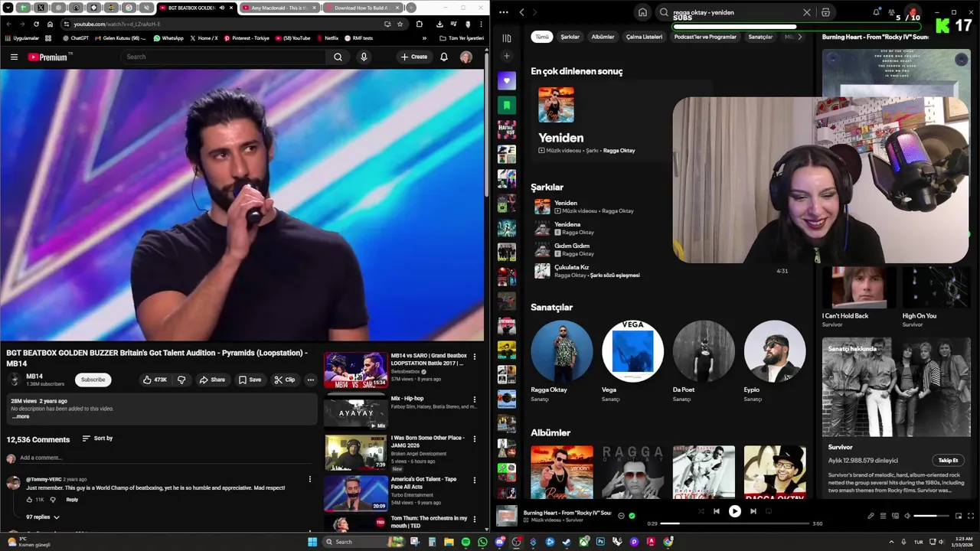Image resolution: width=980 pixels, height=551 pixels.
Task: Show more Spotify filter chips arrow
Action: 799,37
